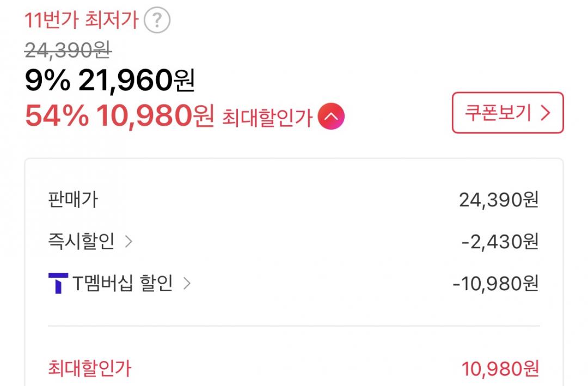
Task: Expand the chevron beside 즉시할인
Action: pos(128,241)
